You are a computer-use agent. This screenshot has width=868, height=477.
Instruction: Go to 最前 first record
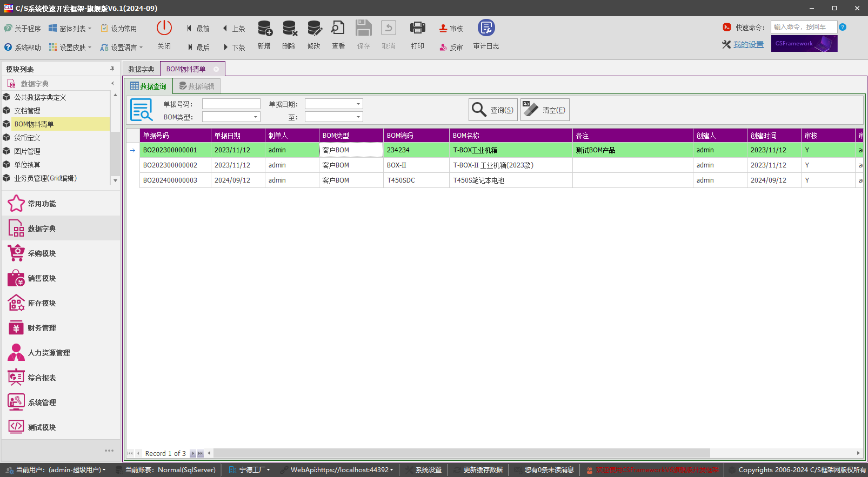point(198,29)
